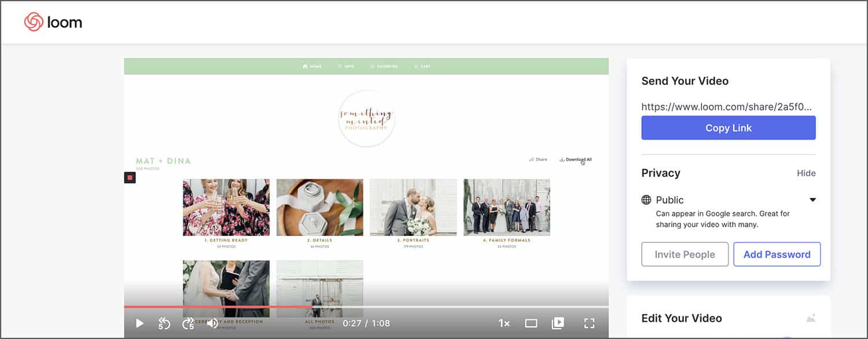Mute the video with the volume icon
Image resolution: width=868 pixels, height=339 pixels.
click(x=213, y=323)
